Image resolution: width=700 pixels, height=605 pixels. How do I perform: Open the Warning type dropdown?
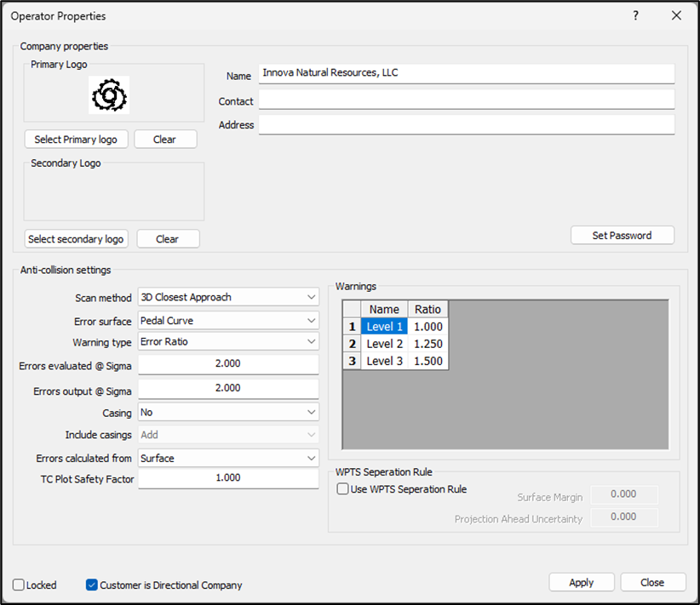coord(228,341)
